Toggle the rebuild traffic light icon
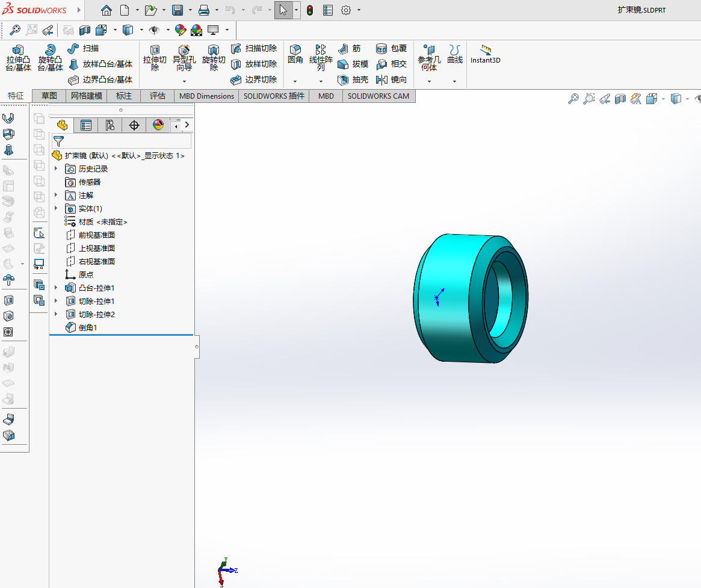Screen dimensions: 701x588 click(x=310, y=10)
